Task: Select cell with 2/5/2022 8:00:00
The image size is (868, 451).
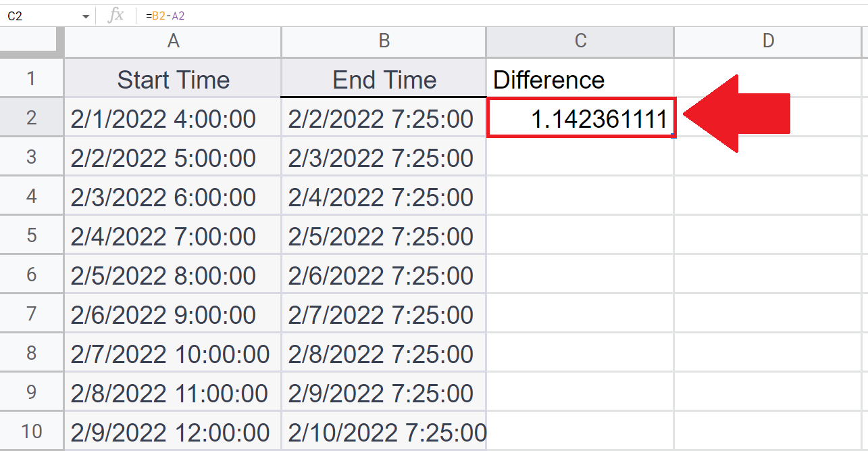Action: pyautogui.click(x=173, y=275)
